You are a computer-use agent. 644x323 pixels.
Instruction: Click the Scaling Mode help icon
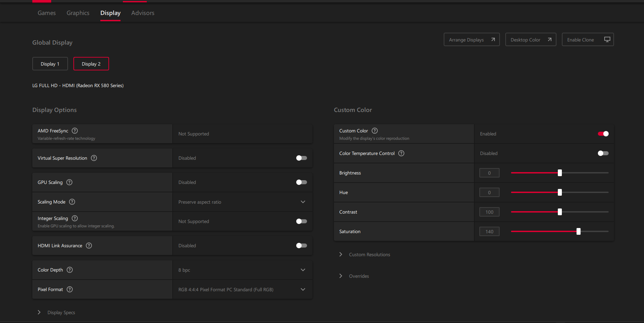(x=72, y=202)
